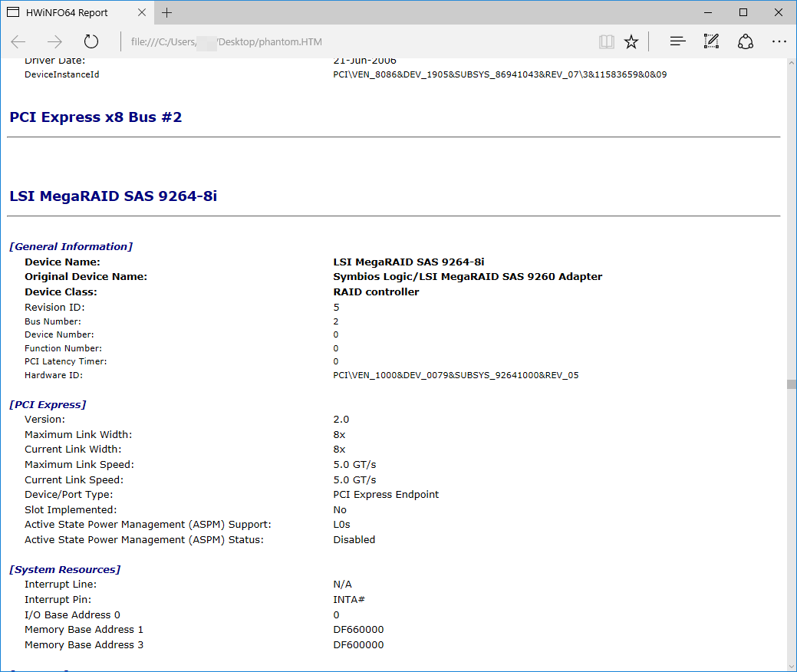Close the HWiNFO64 Report tab

pos(142,13)
